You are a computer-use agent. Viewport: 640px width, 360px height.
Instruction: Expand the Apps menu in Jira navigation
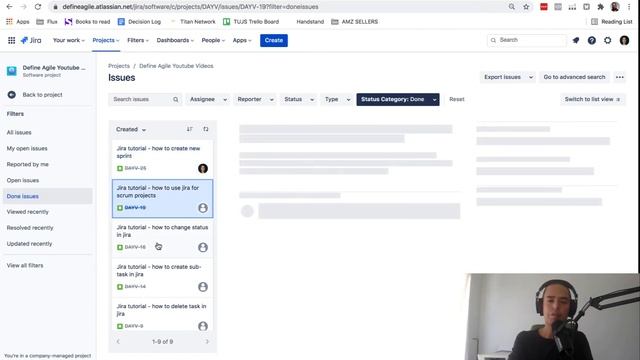tap(242, 40)
